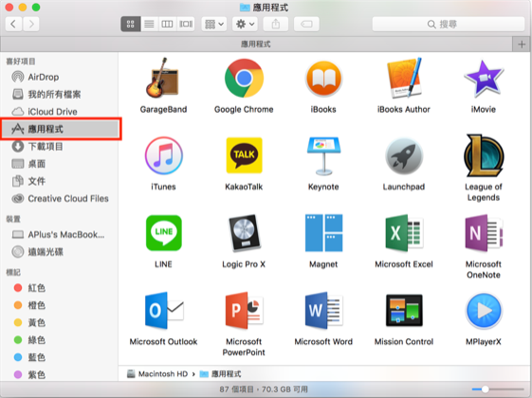
Task: Select the Google Chrome icon
Action: 244,78
